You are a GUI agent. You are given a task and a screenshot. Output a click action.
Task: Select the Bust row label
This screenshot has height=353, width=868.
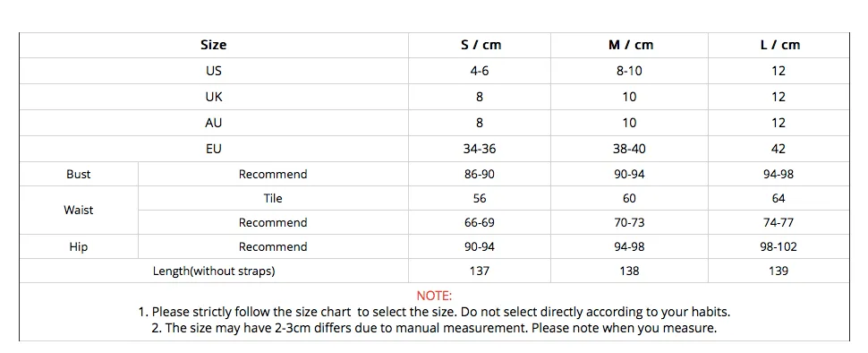click(x=78, y=174)
